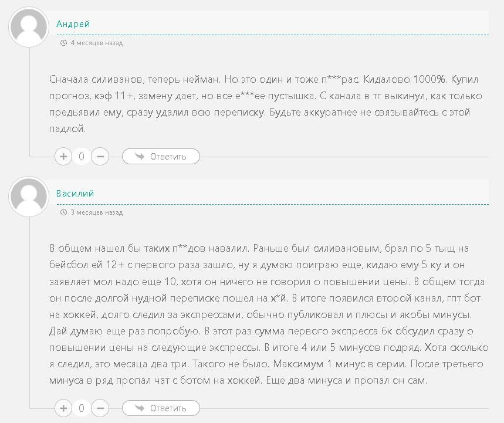Click Андрей's gray avatar picture
The height and width of the screenshot is (423, 504).
[x=29, y=28]
